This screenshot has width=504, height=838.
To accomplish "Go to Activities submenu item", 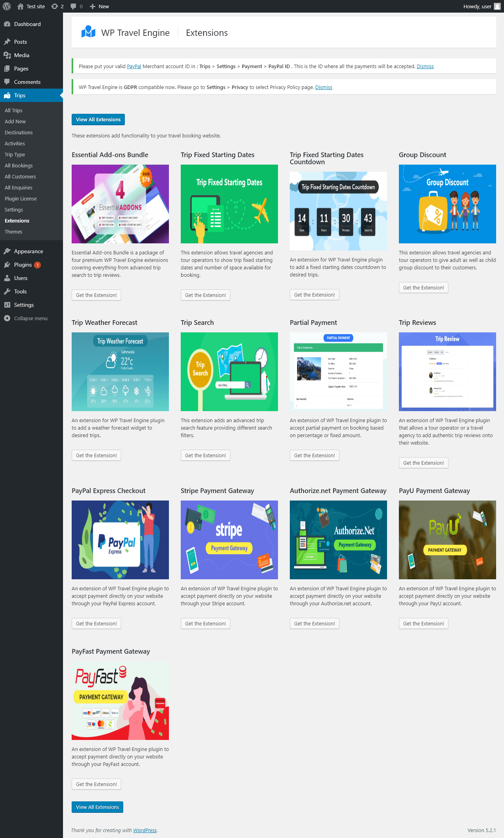I will tap(15, 144).
